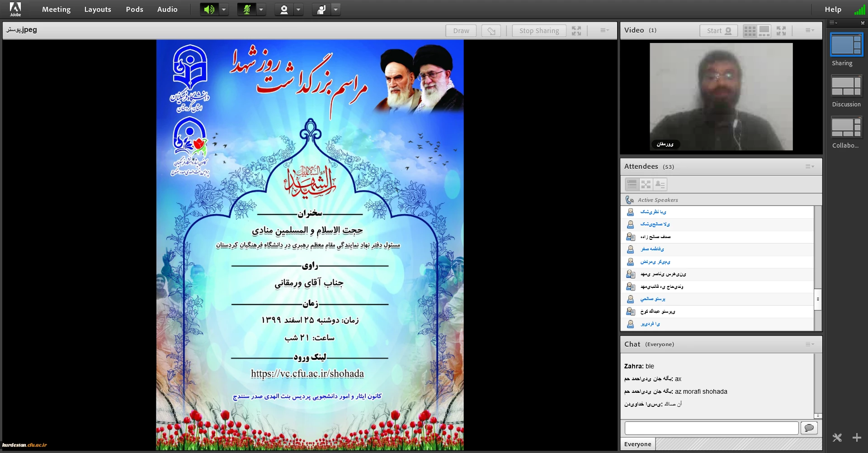
Task: Click the pointer icon beside Draw
Action: [491, 31]
